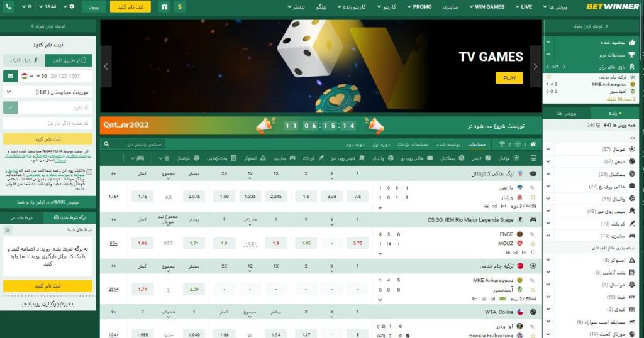644x338 pixels.
Task: Click the کد تایید confirmation code field
Action: point(55,107)
